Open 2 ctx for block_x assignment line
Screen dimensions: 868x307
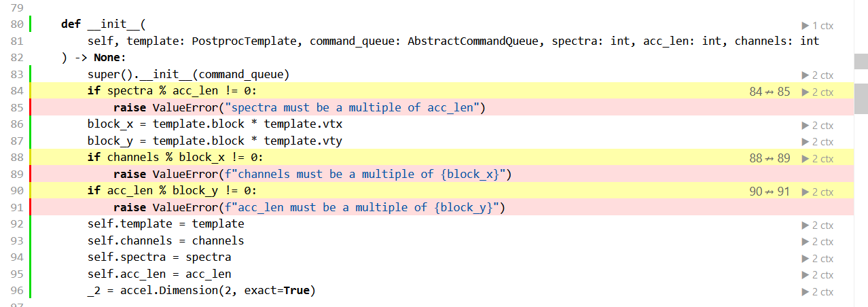click(x=818, y=126)
